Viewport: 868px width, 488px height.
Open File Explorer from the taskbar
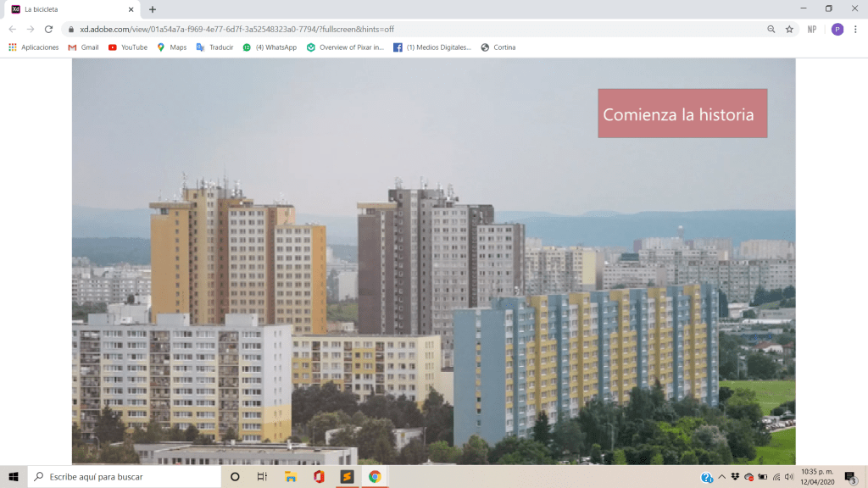tap(290, 477)
